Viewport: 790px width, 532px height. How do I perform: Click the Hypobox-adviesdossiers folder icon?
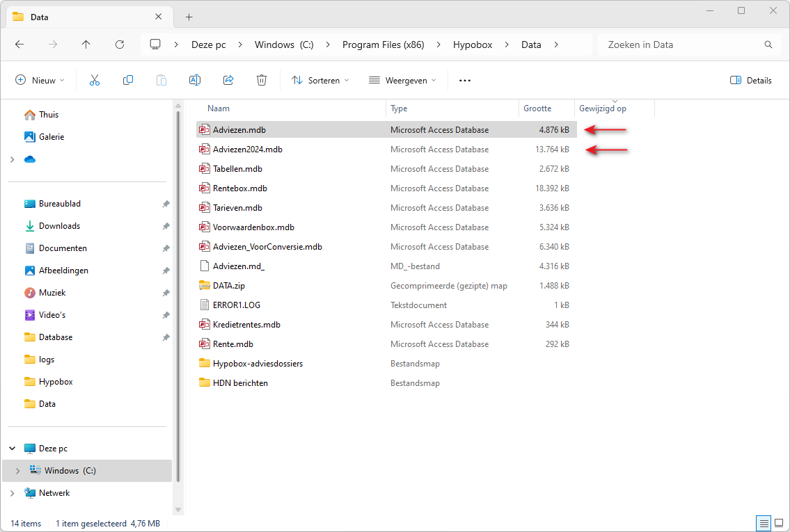(204, 364)
